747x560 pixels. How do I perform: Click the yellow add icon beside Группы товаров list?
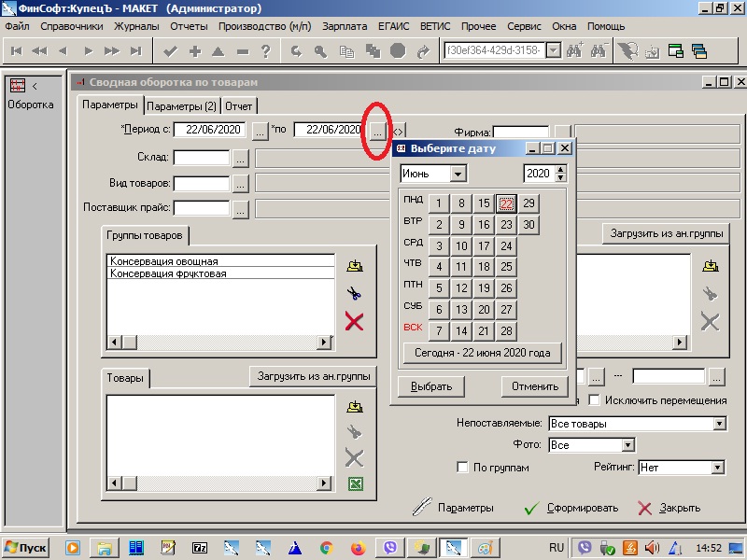(355, 266)
